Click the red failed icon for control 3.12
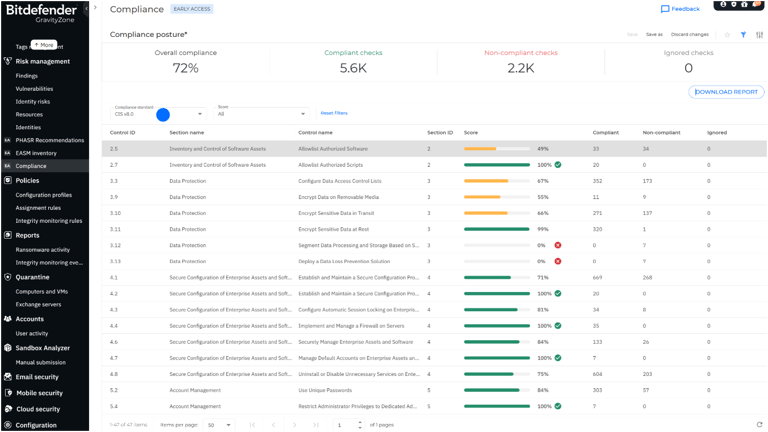Image resolution: width=768 pixels, height=432 pixels. click(558, 245)
